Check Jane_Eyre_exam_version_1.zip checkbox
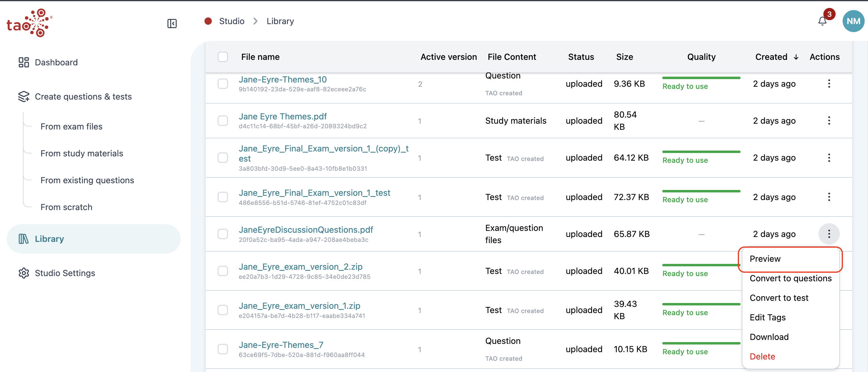This screenshot has height=372, width=868. (x=223, y=310)
